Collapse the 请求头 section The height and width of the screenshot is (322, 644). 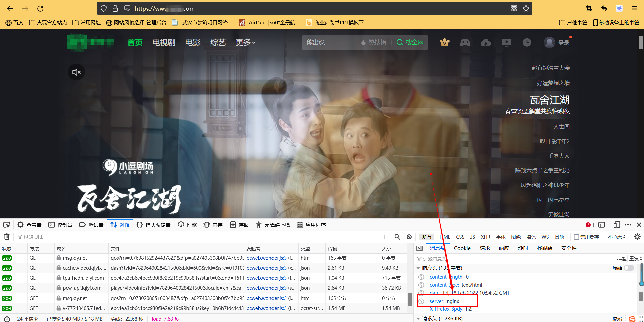pyautogui.click(x=418, y=319)
